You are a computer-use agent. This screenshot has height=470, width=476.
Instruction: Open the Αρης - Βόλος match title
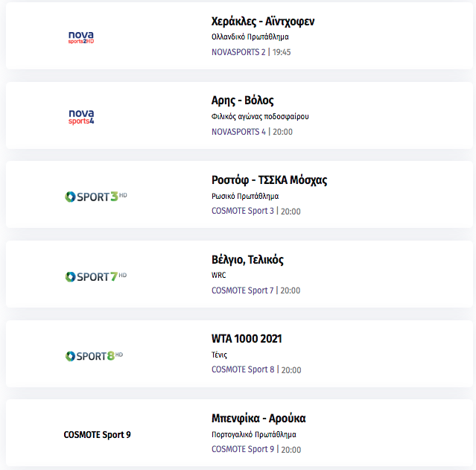243,101
